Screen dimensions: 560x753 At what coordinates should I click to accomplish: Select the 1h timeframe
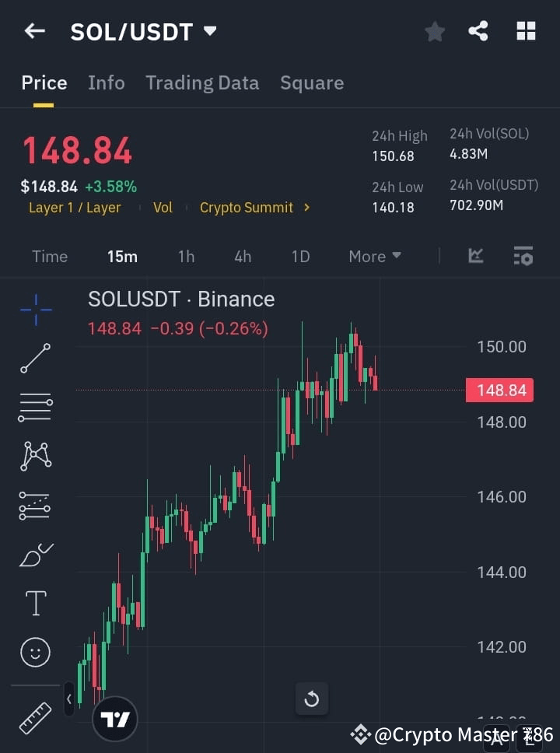(x=186, y=256)
